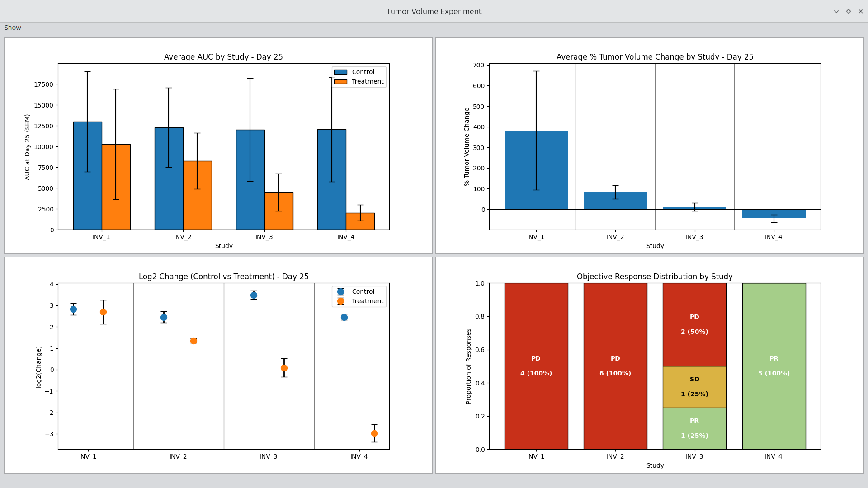Click the 'PD 2 (50%)' segment for INV_3

point(695,324)
